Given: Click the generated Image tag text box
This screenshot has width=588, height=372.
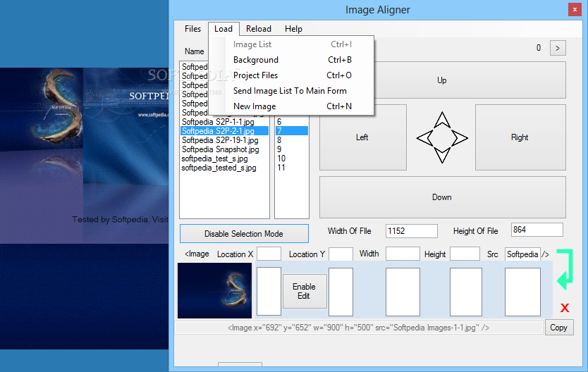Looking at the screenshot, I should 358,328.
